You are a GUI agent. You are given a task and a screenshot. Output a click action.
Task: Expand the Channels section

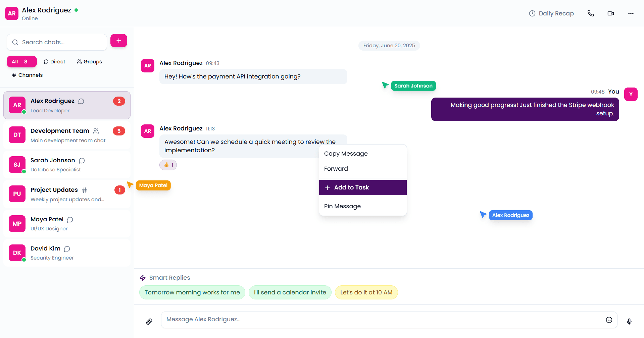tap(27, 75)
